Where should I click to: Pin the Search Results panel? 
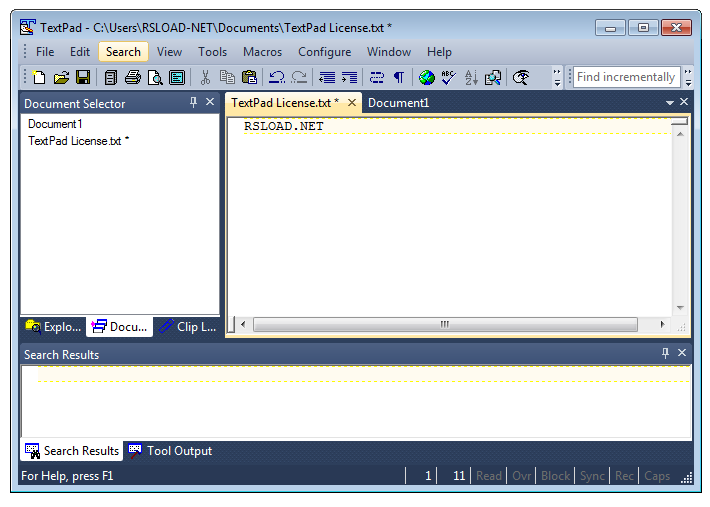[x=665, y=353]
